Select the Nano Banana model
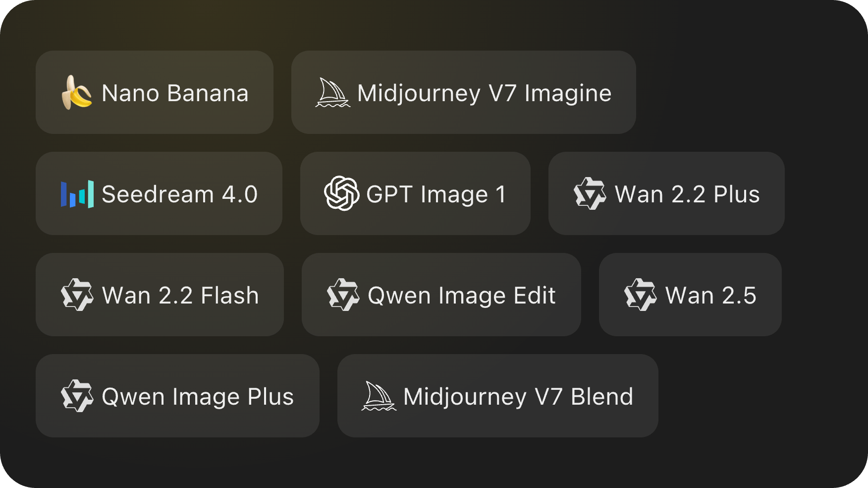The height and width of the screenshot is (488, 868). pos(154,93)
